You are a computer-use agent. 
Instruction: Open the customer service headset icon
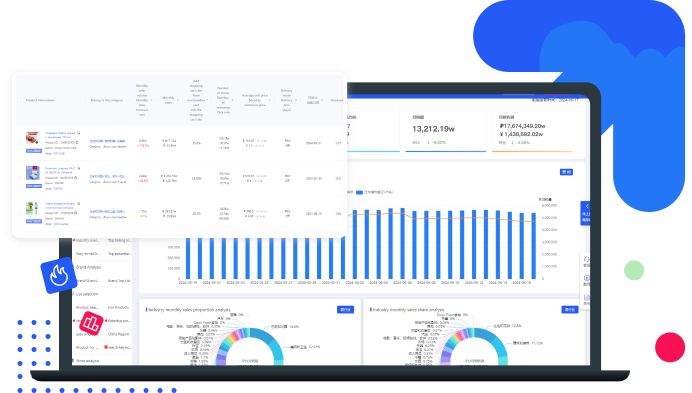586,260
